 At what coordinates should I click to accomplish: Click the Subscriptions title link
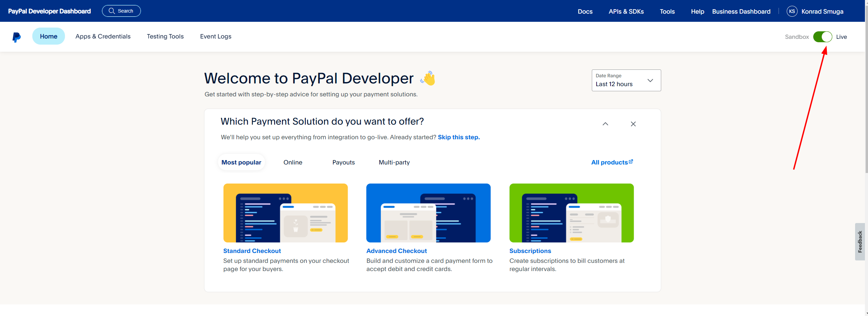pos(530,251)
